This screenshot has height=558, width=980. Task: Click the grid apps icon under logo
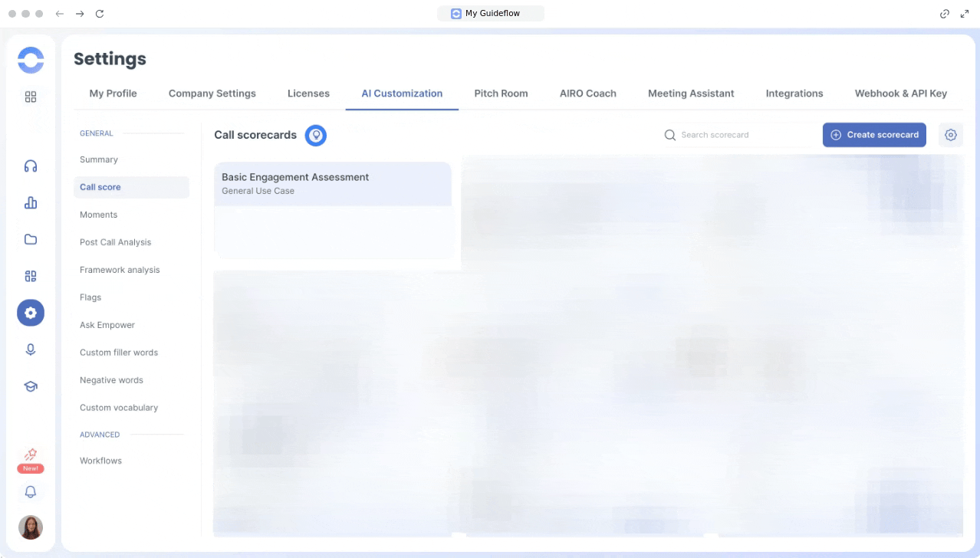coord(31,97)
